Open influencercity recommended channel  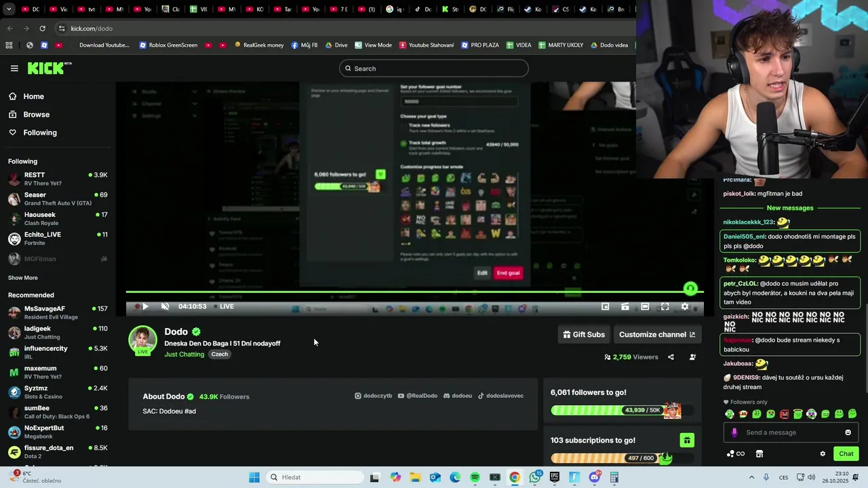[x=58, y=352]
